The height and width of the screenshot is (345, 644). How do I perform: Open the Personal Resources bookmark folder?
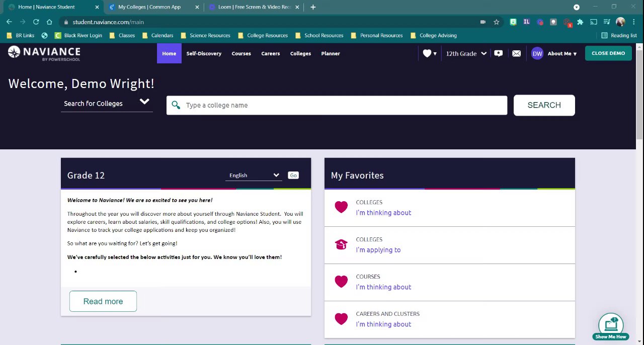click(376, 35)
